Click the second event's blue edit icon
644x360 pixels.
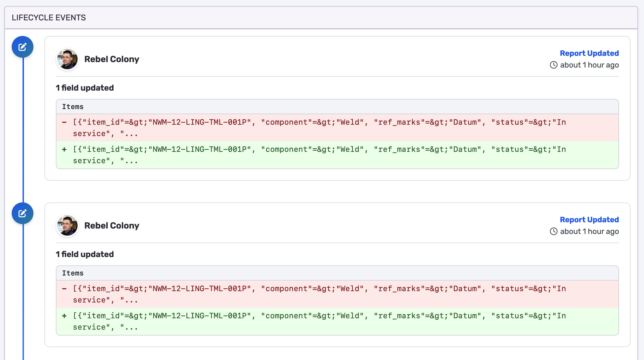[x=23, y=213]
